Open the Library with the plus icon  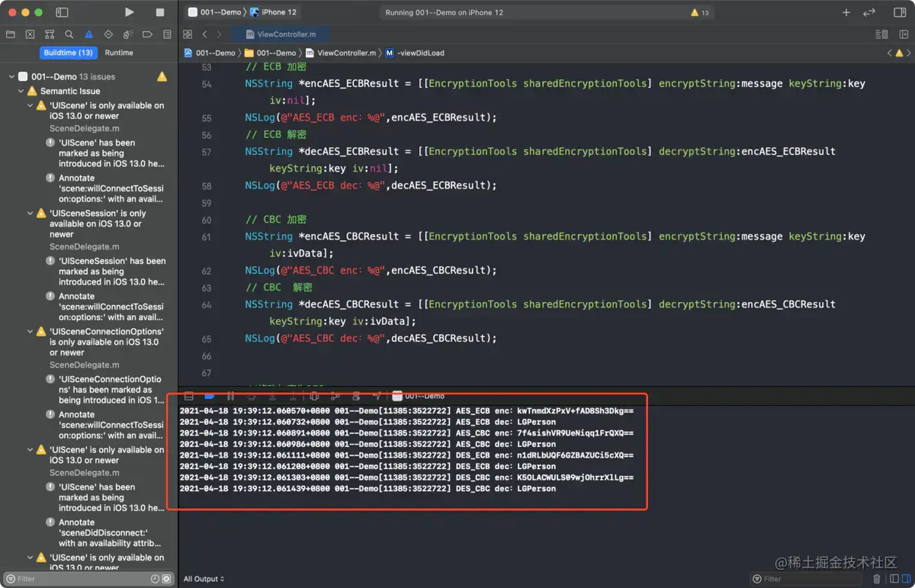pos(846,12)
